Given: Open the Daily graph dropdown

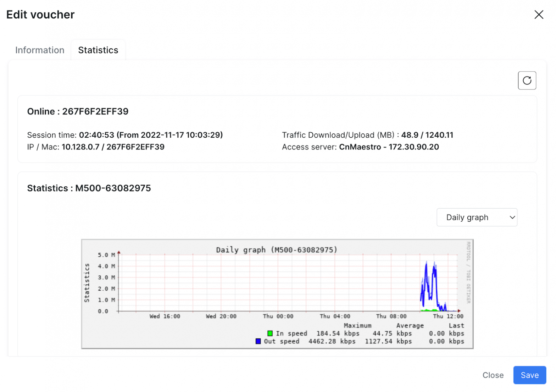Looking at the screenshot, I should (476, 217).
